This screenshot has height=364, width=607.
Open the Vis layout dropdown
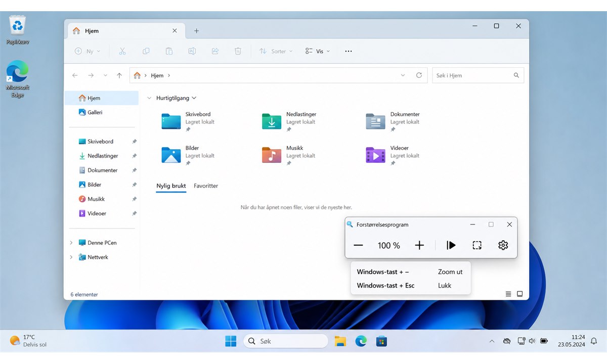pos(318,51)
